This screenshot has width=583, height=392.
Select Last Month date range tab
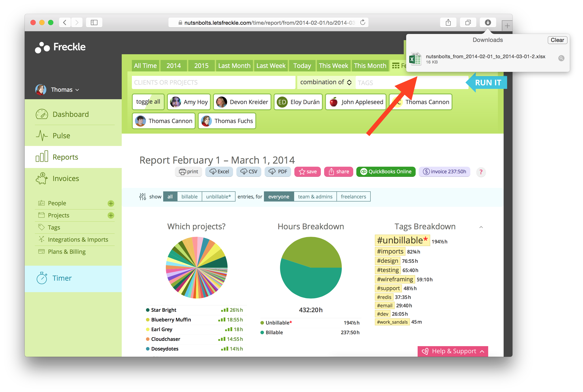(x=234, y=66)
